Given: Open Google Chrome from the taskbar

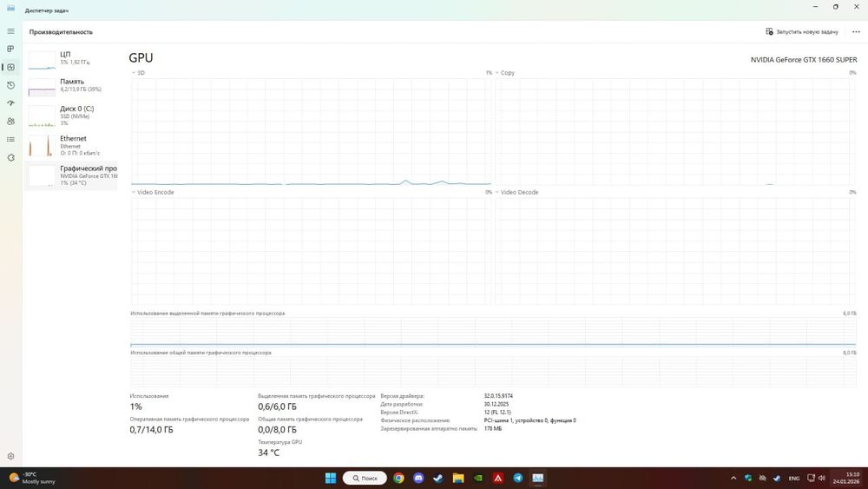Looking at the screenshot, I should coord(398,478).
